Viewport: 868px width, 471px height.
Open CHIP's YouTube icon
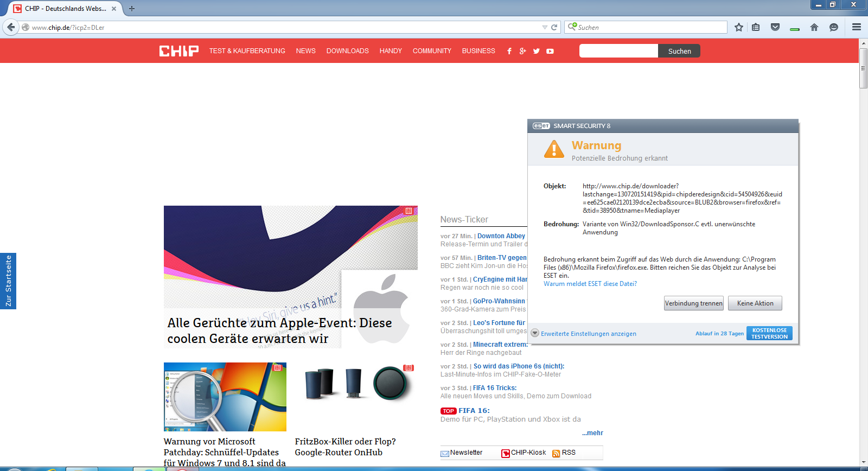(x=550, y=51)
